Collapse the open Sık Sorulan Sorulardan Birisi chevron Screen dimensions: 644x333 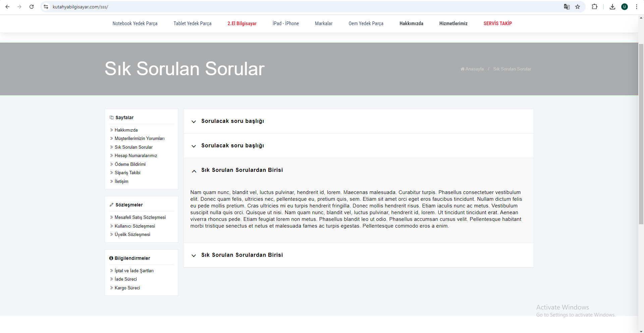[194, 171]
